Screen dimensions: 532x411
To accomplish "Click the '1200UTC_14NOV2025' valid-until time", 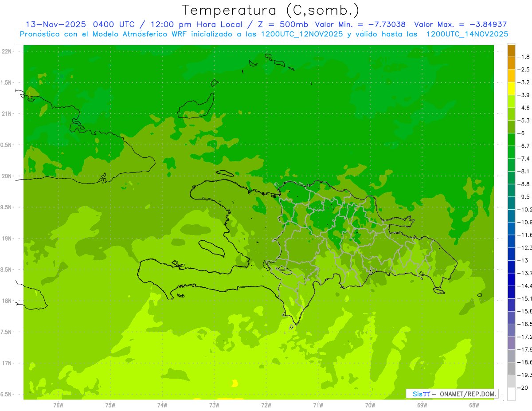I will point(467,34).
